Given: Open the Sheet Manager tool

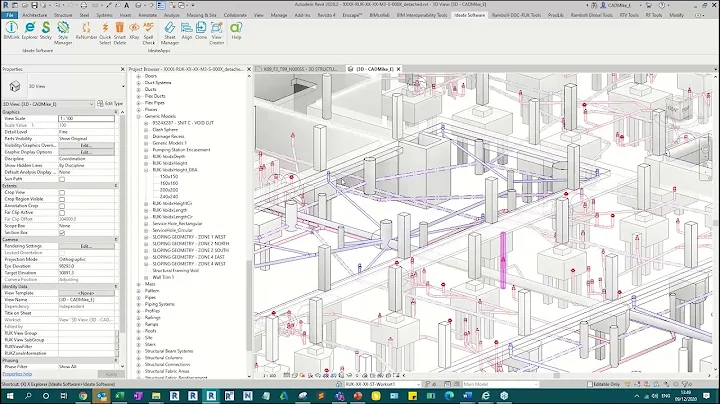Looking at the screenshot, I should (x=169, y=34).
